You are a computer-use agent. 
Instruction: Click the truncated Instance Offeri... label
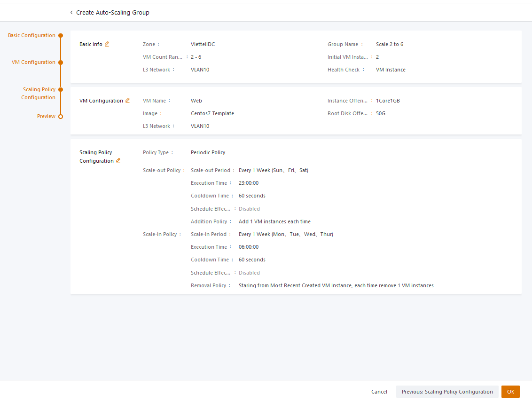(347, 101)
